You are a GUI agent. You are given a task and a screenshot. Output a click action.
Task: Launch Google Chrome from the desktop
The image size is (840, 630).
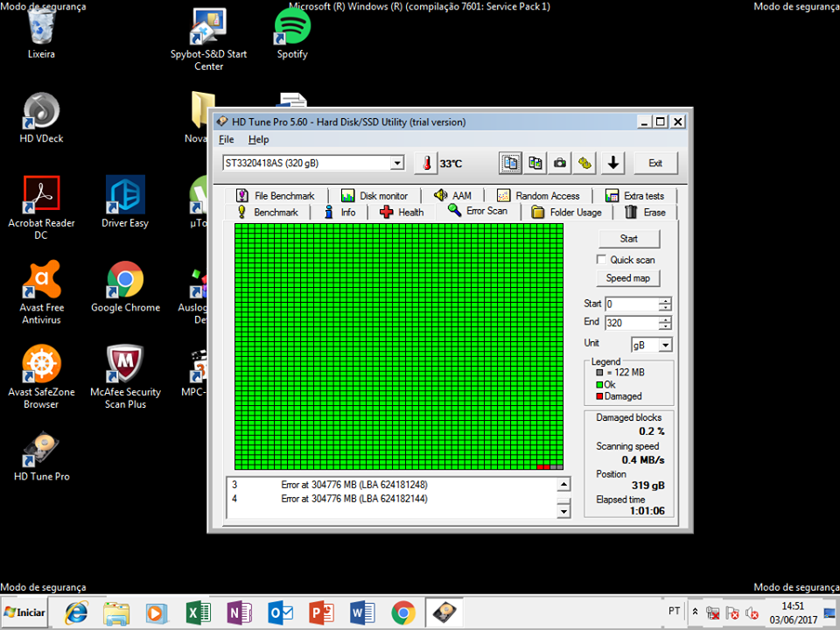125,287
